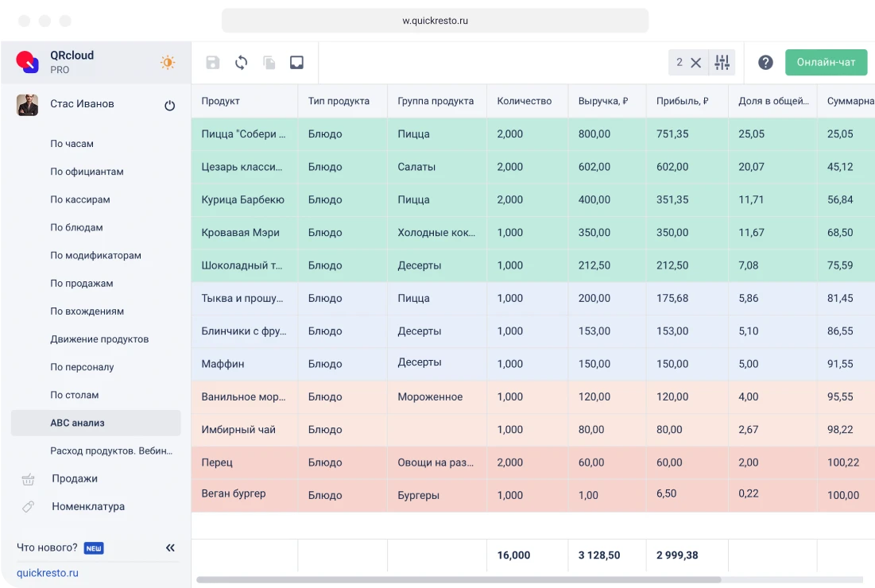The height and width of the screenshot is (588, 875).
Task: Expand the Продажи section in sidebar
Action: (x=74, y=478)
